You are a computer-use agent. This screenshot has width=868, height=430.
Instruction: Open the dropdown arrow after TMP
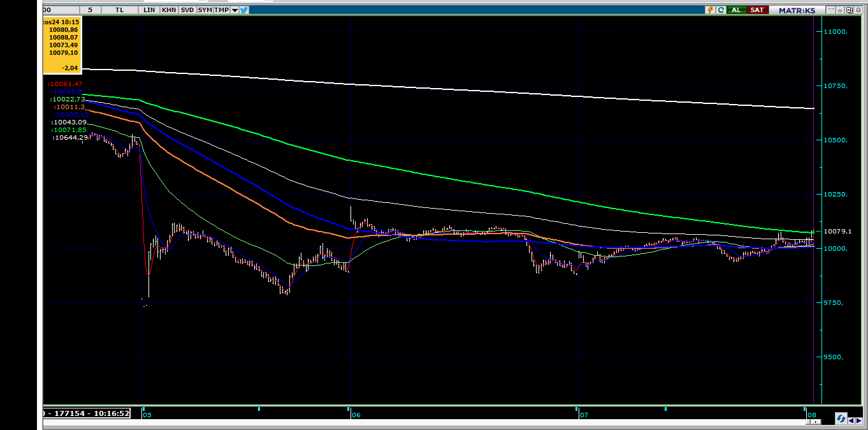pyautogui.click(x=235, y=10)
